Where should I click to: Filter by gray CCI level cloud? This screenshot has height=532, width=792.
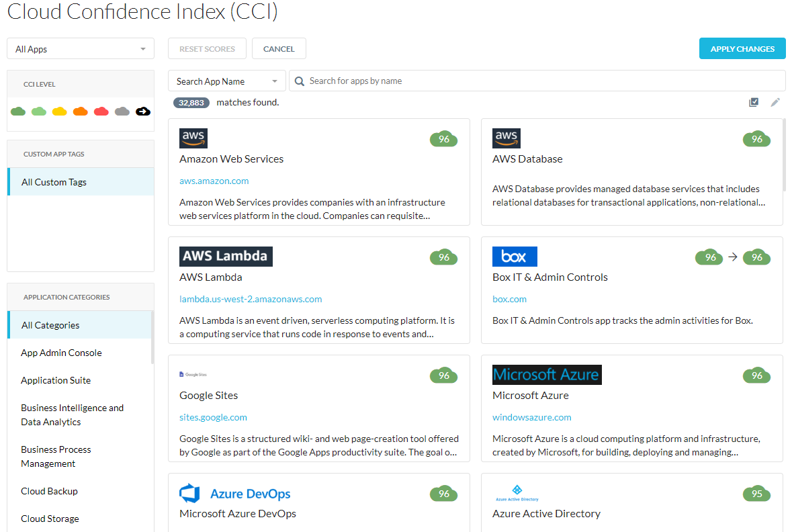point(122,111)
